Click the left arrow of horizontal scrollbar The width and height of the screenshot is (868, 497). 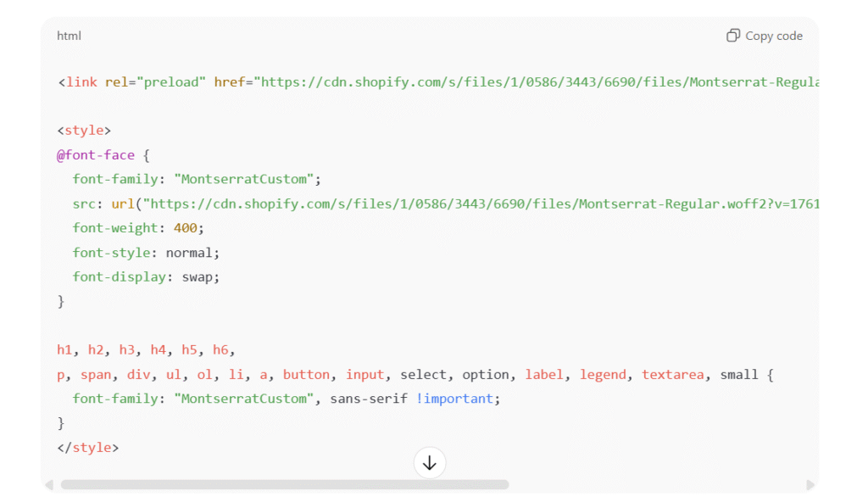coord(49,485)
